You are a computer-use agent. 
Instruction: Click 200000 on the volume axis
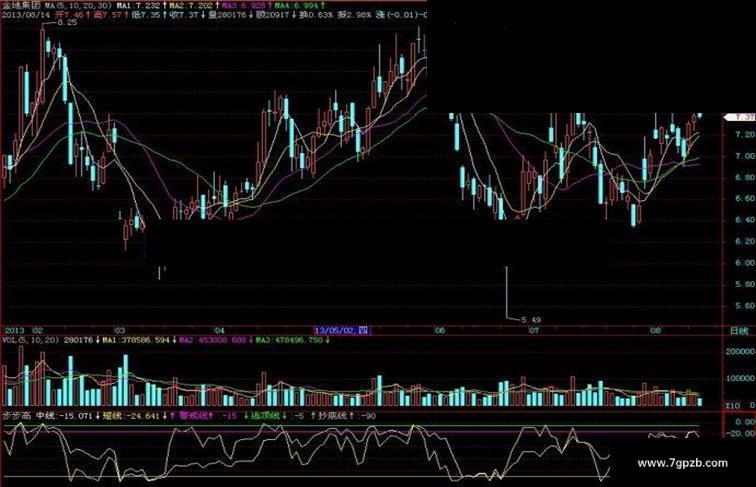[740, 352]
